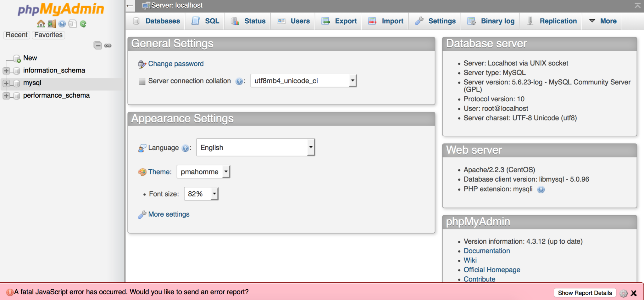The image size is (644, 300).
Task: Click the collapse arrow at top right corner
Action: [637, 5]
